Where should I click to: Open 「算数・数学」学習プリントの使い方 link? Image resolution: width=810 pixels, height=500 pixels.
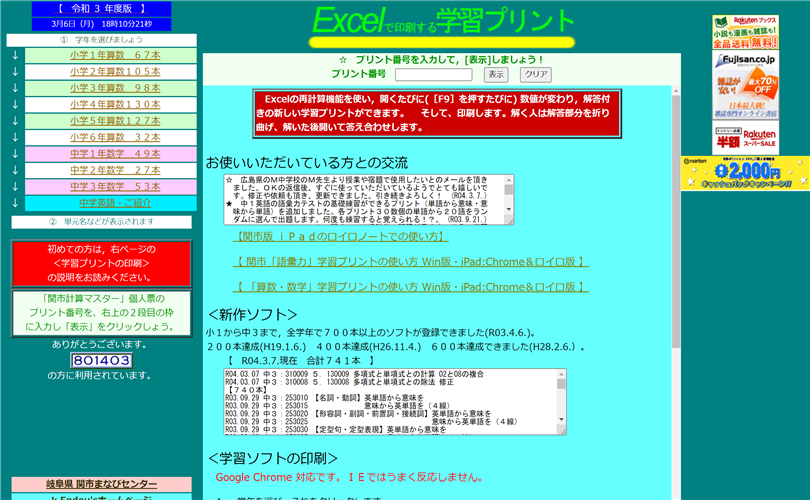(x=411, y=287)
